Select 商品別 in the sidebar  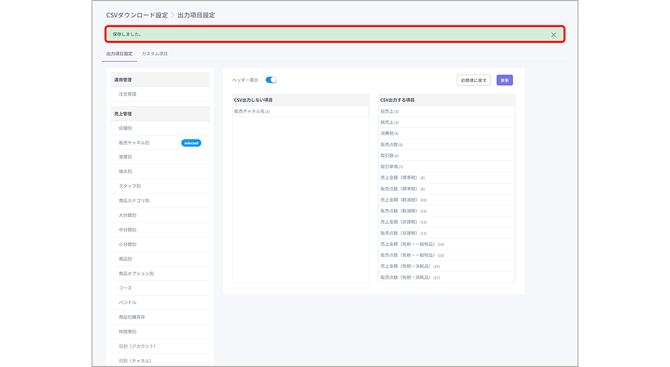pyautogui.click(x=160, y=259)
